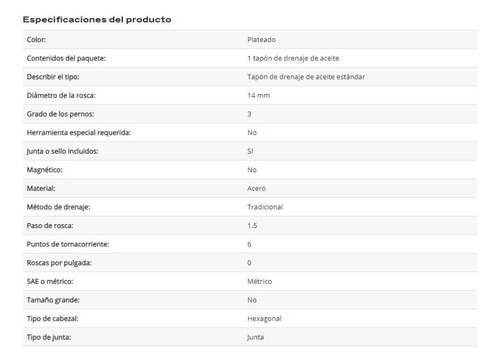The height and width of the screenshot is (363, 500).
Task: Select the 'Junta o sello incluidos:' label
Action: [62, 151]
